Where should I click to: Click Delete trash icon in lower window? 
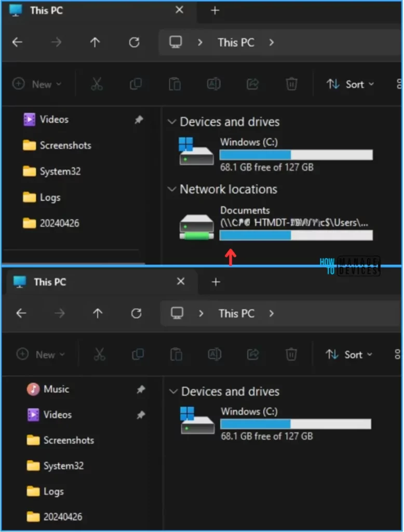[x=291, y=354]
